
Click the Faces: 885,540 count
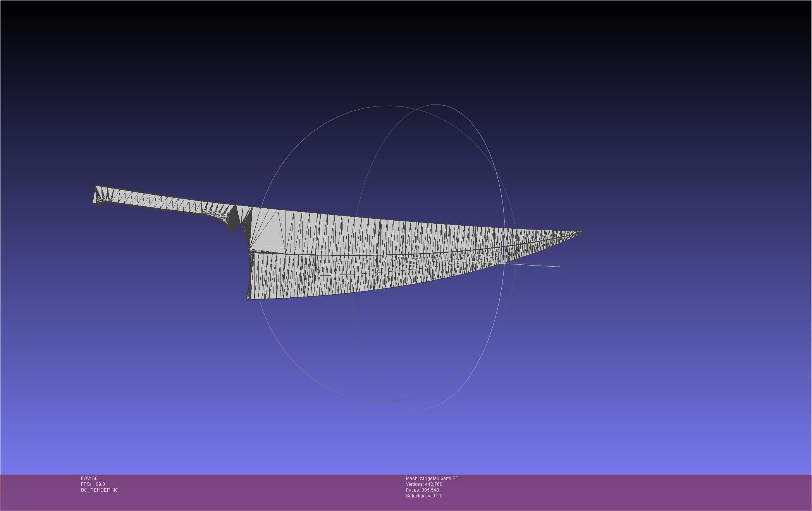point(422,490)
